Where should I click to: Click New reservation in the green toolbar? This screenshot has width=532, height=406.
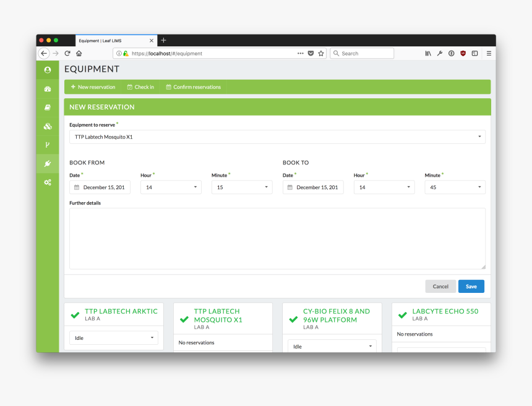93,87
